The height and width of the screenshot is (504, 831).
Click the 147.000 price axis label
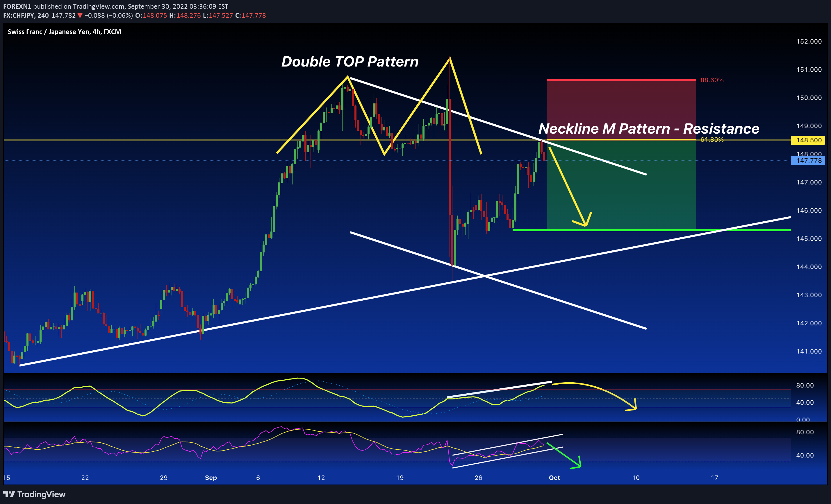[x=809, y=182]
